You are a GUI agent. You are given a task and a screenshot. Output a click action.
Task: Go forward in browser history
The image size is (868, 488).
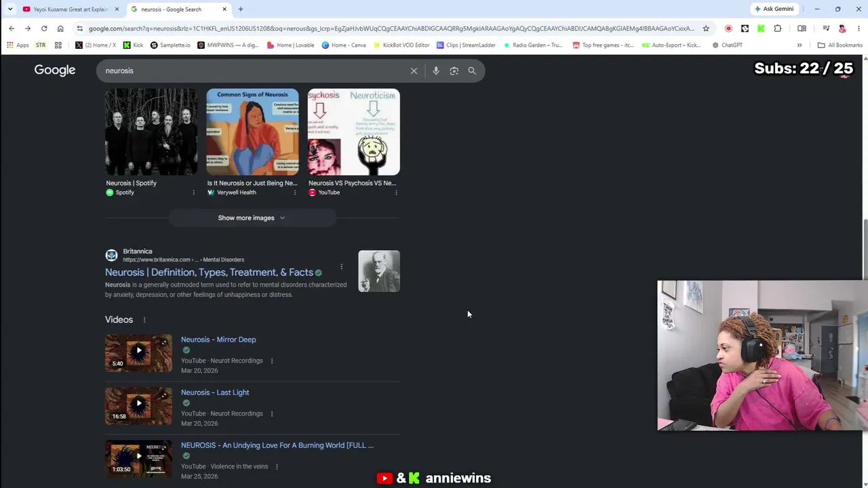tap(28, 28)
